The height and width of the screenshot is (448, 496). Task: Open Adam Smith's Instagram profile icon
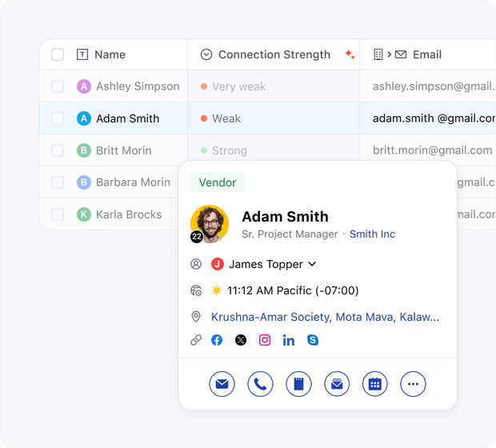265,340
